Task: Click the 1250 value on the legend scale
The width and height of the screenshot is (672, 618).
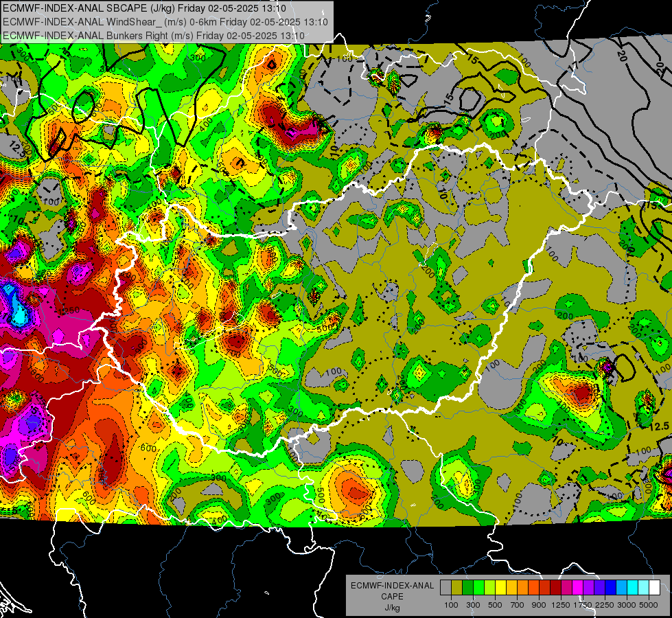Action: pos(561,605)
